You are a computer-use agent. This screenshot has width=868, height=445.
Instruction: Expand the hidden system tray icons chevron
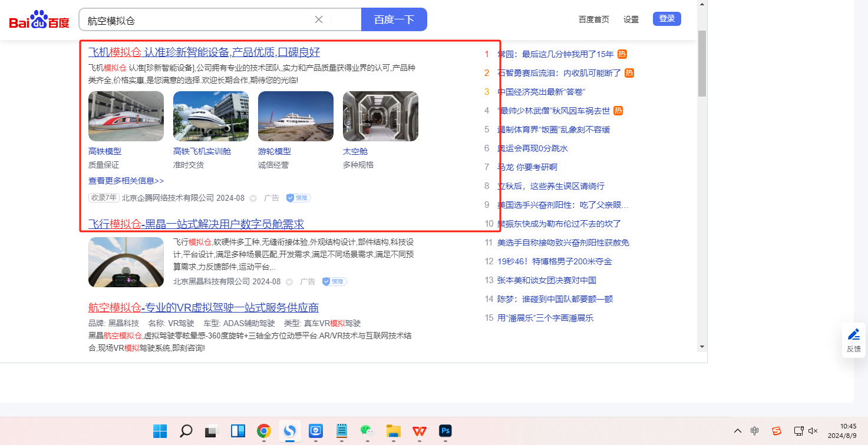(x=737, y=431)
